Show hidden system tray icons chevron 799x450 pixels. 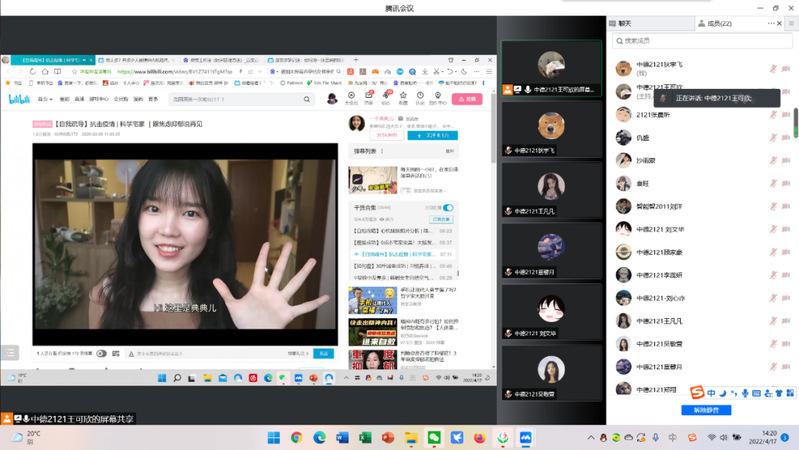tap(592, 438)
